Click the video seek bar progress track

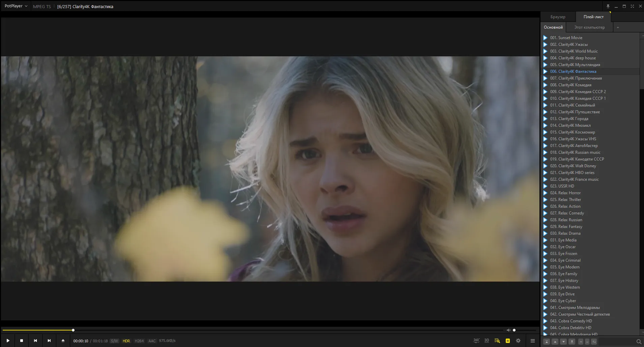(x=253, y=330)
